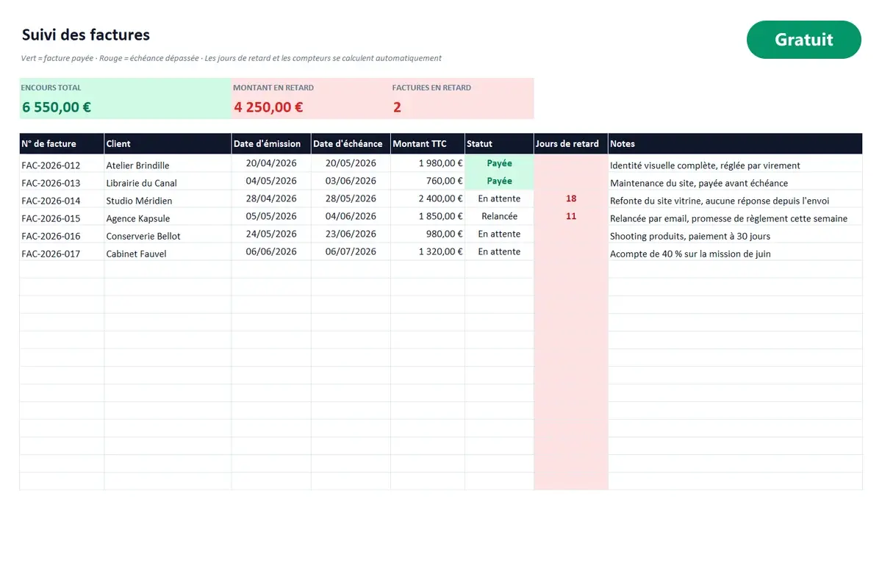Select the Date d'échéance column header
882x588 pixels.
point(351,144)
